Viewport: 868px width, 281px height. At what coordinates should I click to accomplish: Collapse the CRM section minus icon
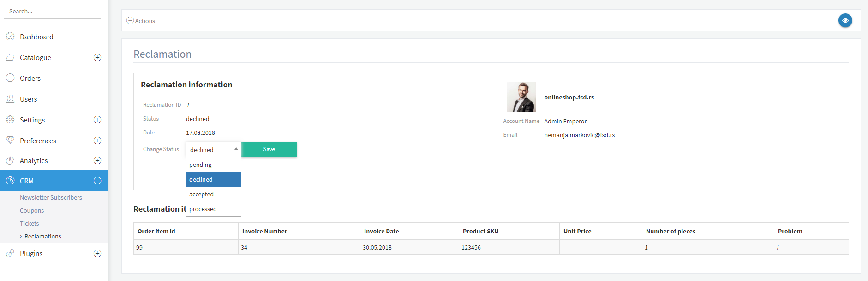(97, 181)
